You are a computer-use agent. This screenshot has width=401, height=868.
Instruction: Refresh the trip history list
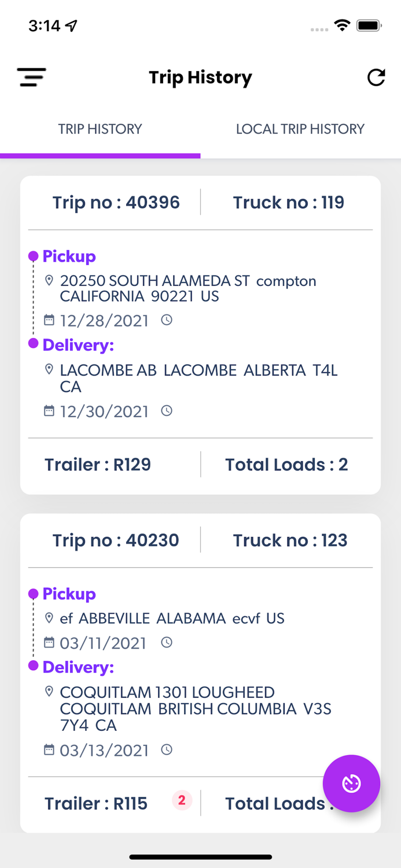pyautogui.click(x=376, y=77)
